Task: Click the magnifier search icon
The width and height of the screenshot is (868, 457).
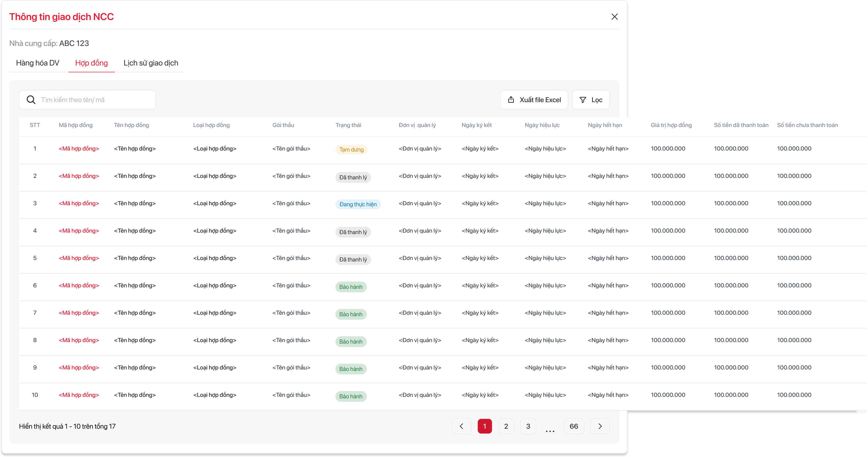Action: [31, 100]
